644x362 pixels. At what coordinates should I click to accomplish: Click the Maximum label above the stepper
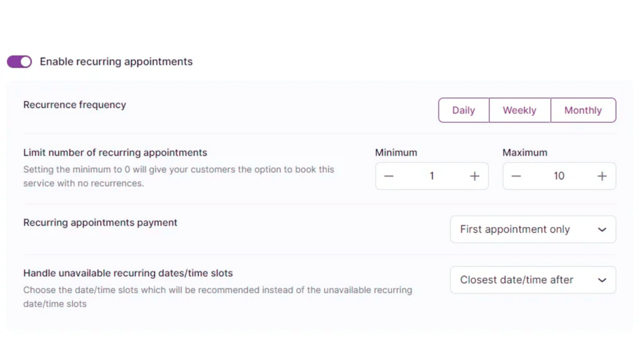tap(525, 153)
